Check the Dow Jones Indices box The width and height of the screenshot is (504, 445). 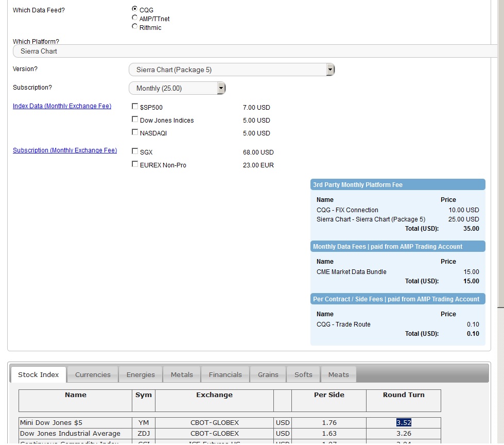pyautogui.click(x=135, y=119)
